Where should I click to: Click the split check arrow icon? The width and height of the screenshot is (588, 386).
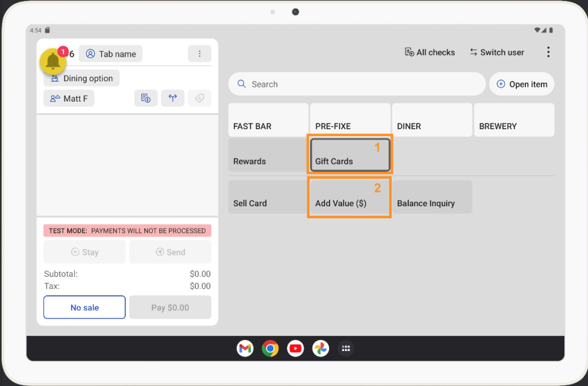point(173,98)
